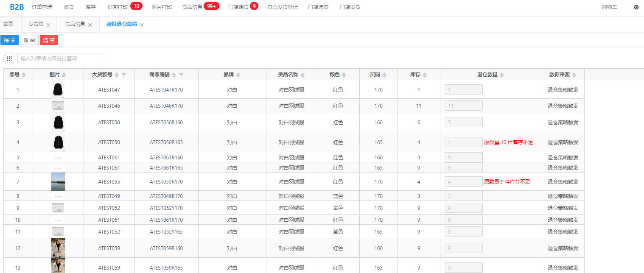Viewport: 644px width, 273px height.
Task: Sort table by 库存 column arrows
Action: point(425,75)
